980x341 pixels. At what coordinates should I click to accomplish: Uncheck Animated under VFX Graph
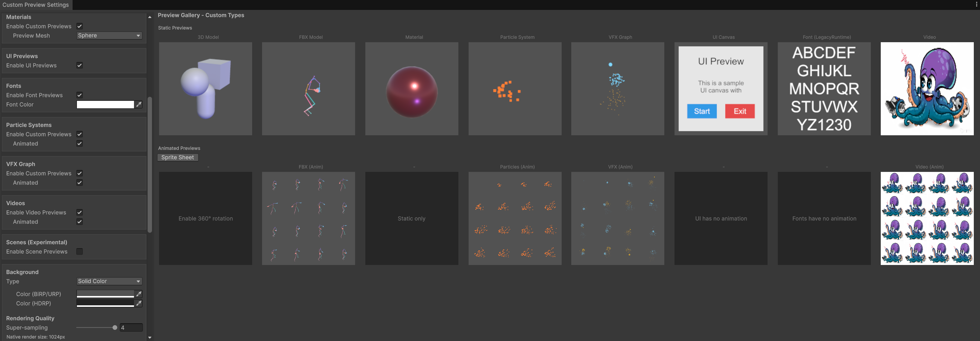[79, 183]
